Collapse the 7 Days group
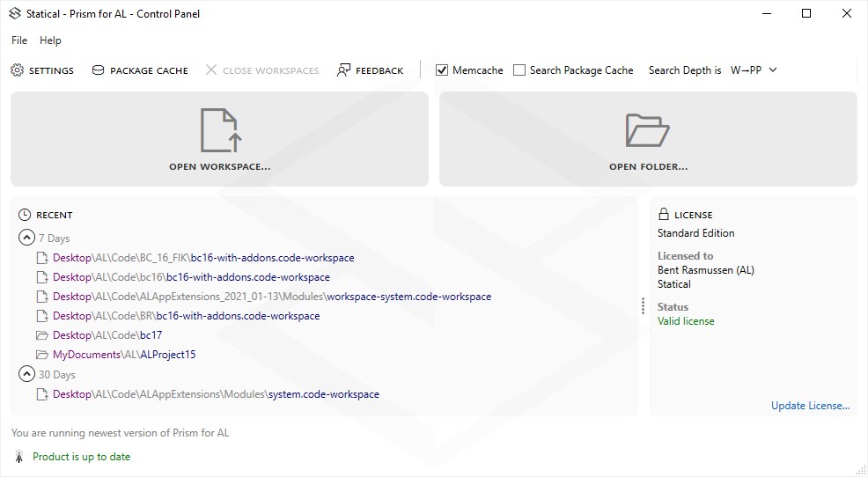The height and width of the screenshot is (477, 868). (x=26, y=238)
